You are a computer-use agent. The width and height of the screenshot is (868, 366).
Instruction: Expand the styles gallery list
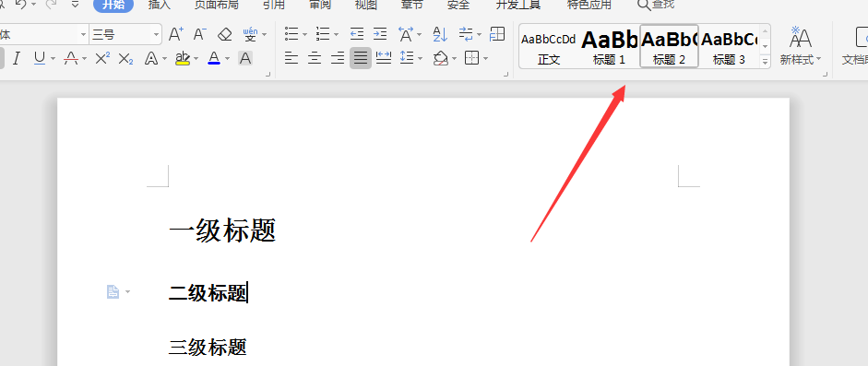pos(765,62)
